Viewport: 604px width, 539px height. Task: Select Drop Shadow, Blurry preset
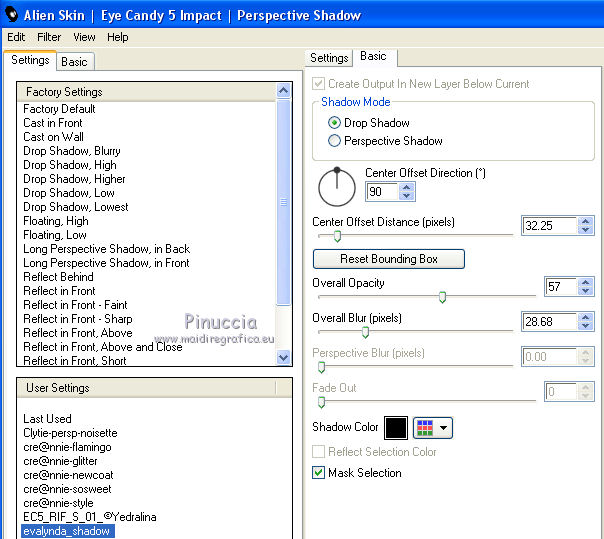click(72, 151)
